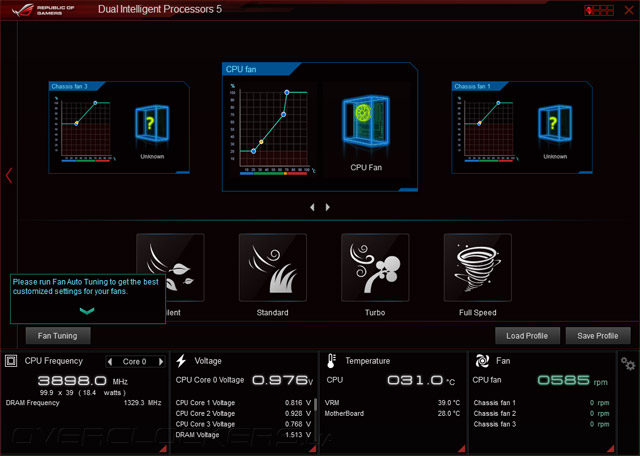Click the 3898.0 MHz frequency readout
The width and height of the screenshot is (640, 456).
click(82, 381)
